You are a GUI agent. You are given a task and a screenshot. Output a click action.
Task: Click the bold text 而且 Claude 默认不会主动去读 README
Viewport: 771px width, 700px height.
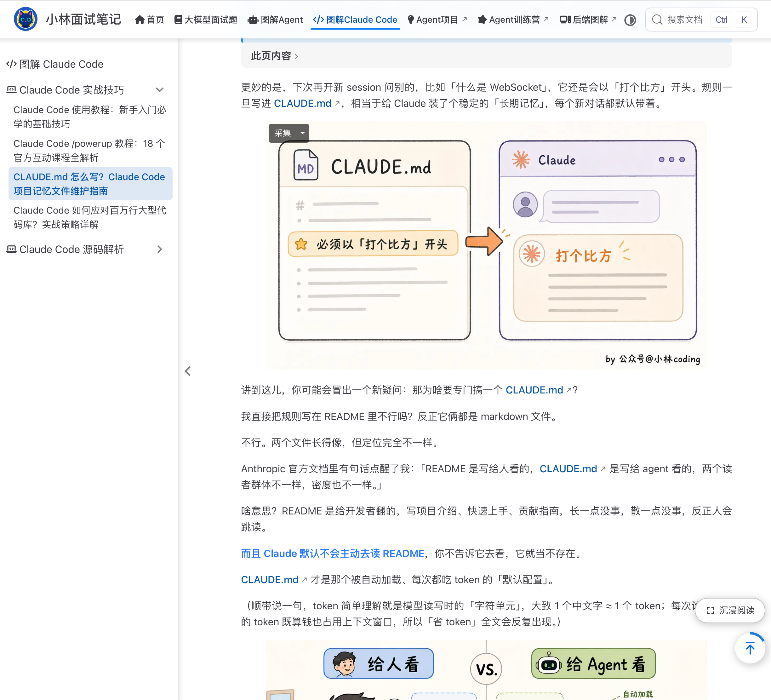point(333,553)
